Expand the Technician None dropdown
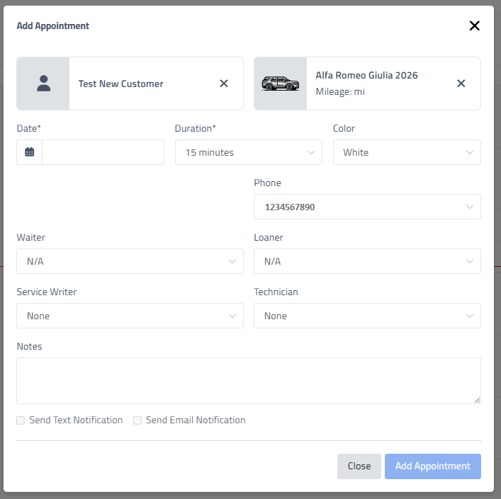This screenshot has height=499, width=501. coord(367,316)
